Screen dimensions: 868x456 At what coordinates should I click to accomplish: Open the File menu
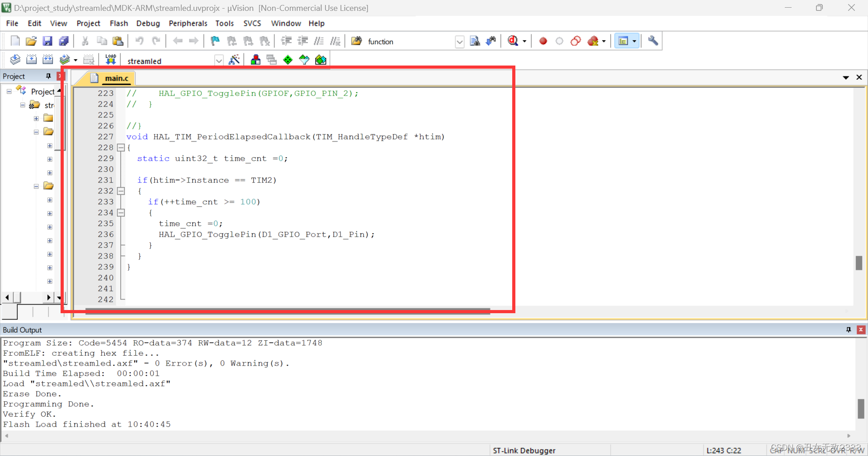click(x=12, y=24)
